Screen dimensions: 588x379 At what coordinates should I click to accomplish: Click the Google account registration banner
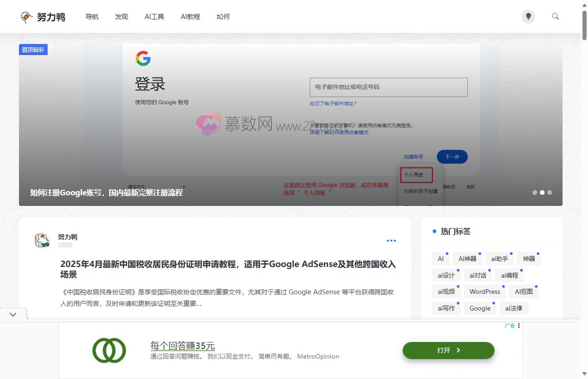pyautogui.click(x=290, y=125)
